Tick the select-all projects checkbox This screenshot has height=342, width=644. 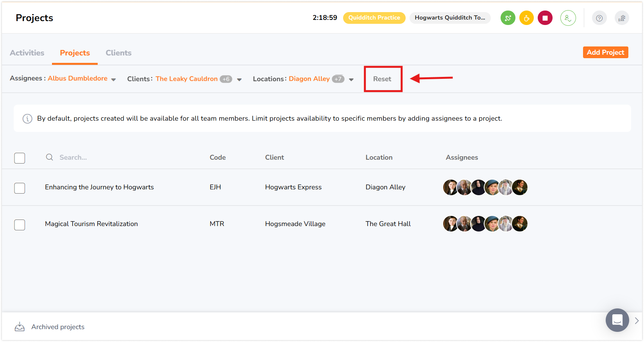[x=20, y=158]
